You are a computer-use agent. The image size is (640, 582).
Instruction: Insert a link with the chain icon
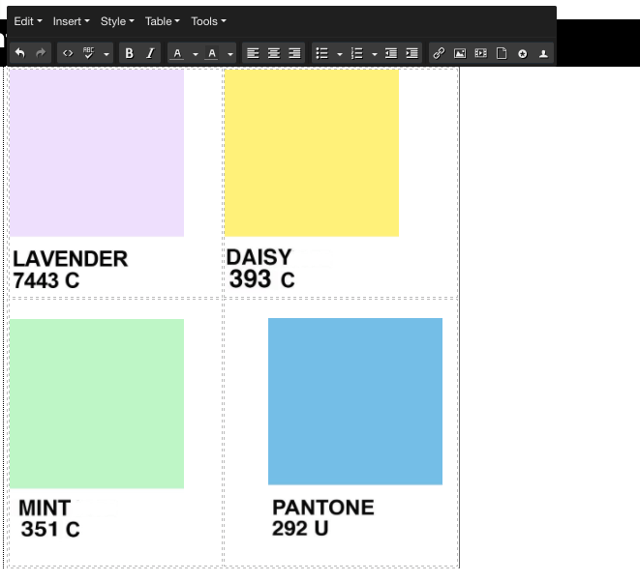pyautogui.click(x=439, y=53)
